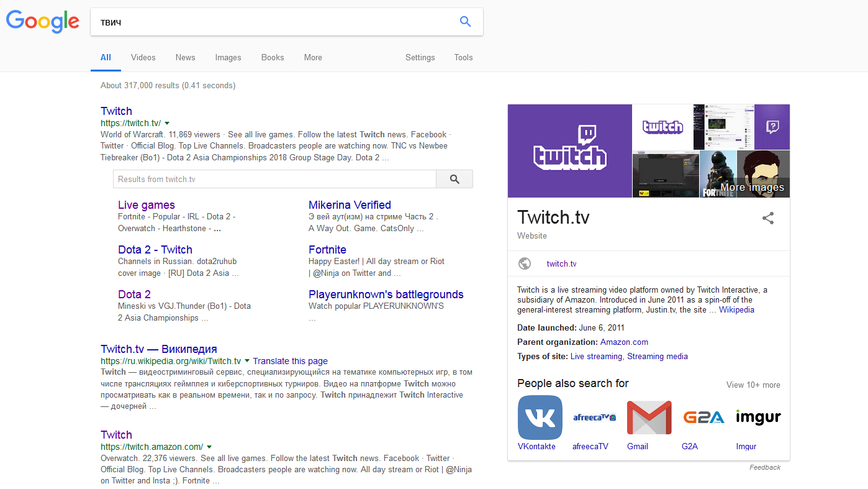868x489 pixels.
Task: Open the Amazon.com parent organization link
Action: coord(624,342)
